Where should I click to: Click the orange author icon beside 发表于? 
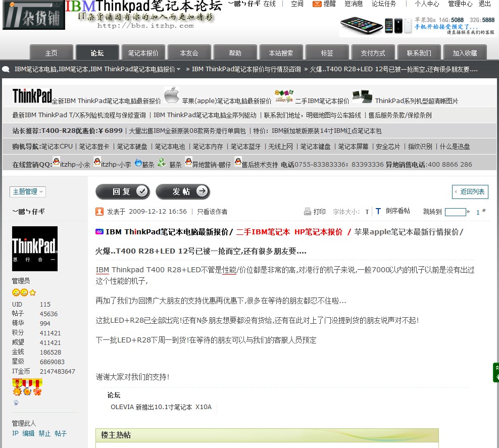[x=99, y=212]
